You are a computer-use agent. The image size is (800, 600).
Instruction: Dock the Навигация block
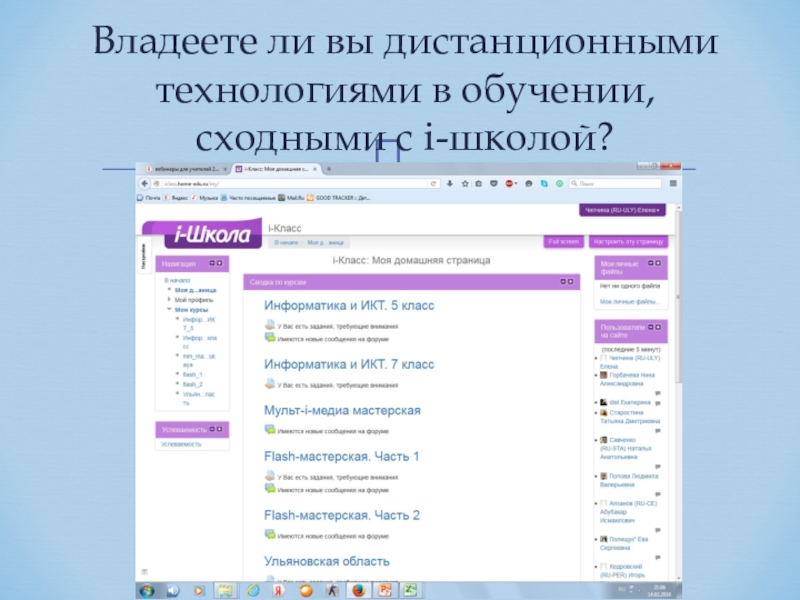219,263
